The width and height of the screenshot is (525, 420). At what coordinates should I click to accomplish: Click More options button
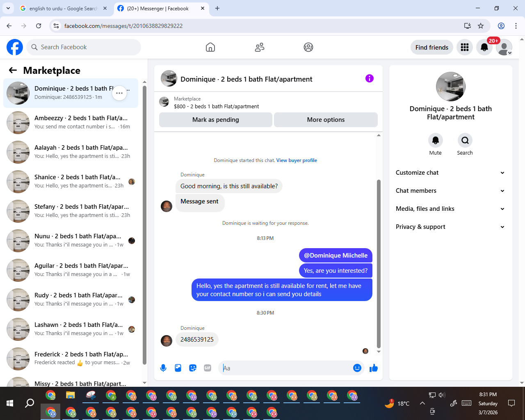point(326,120)
